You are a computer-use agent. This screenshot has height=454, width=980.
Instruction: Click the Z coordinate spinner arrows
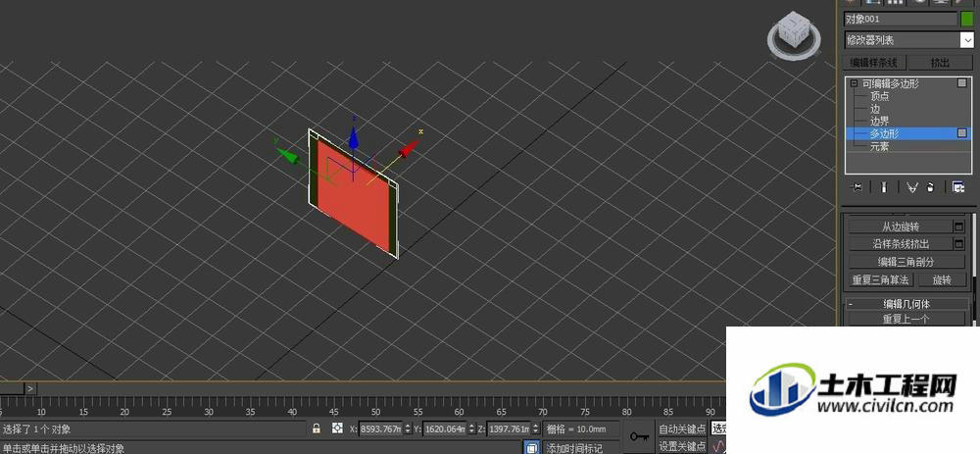click(x=536, y=429)
